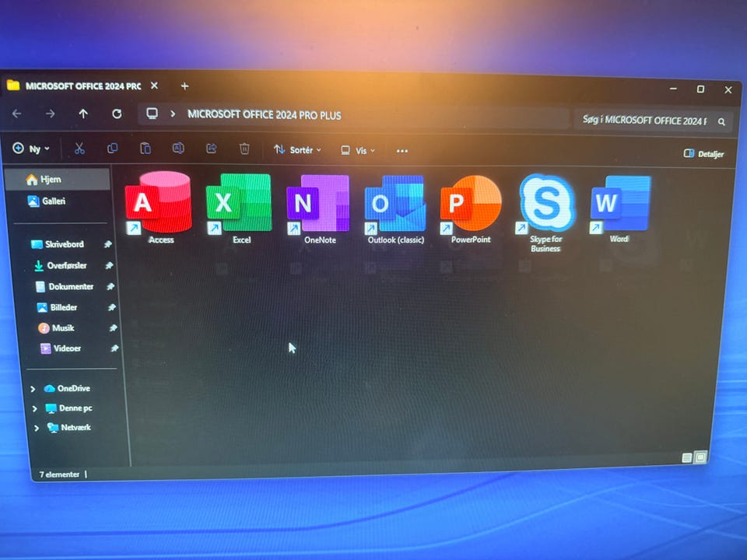
Task: Expand the Netværk tree node
Action: tap(37, 428)
